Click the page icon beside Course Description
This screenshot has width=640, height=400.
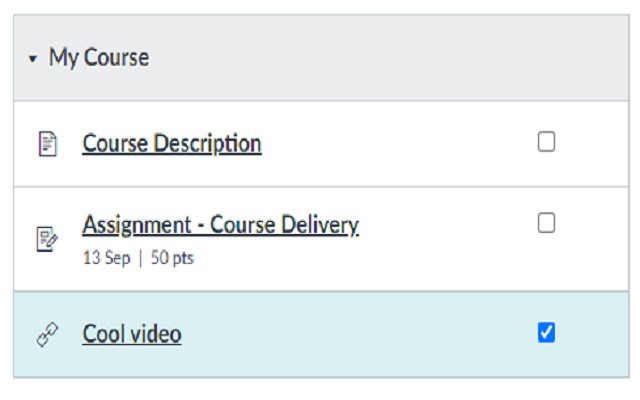[47, 144]
